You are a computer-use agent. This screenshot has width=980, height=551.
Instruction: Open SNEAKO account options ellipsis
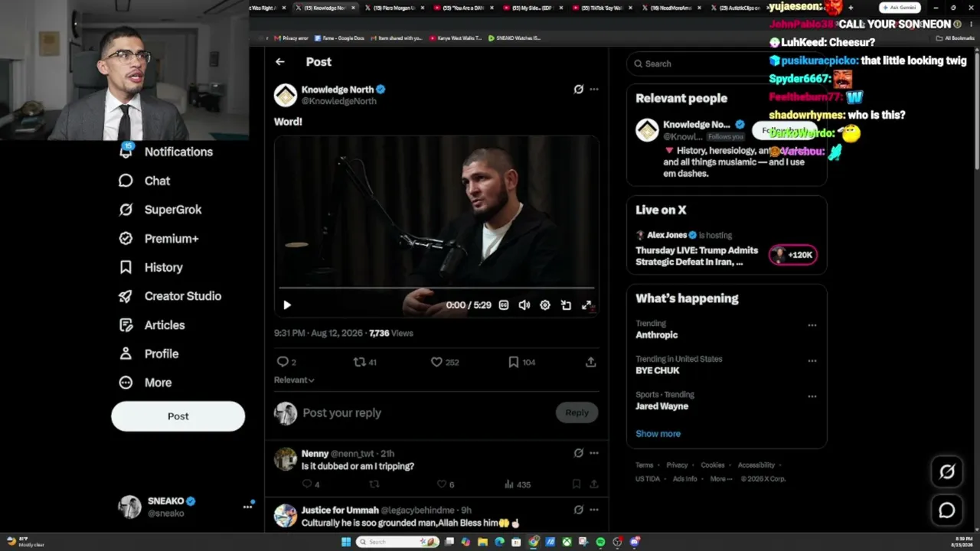click(248, 506)
